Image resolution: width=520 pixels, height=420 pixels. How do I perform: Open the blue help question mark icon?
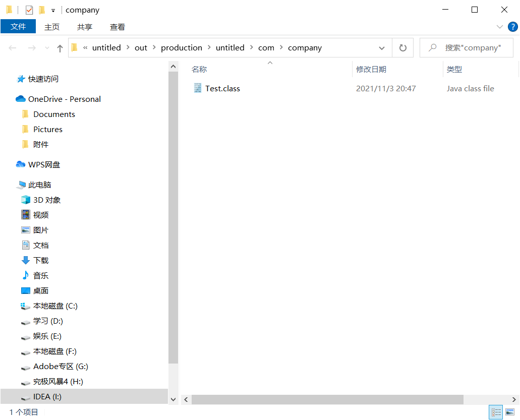pos(513,27)
